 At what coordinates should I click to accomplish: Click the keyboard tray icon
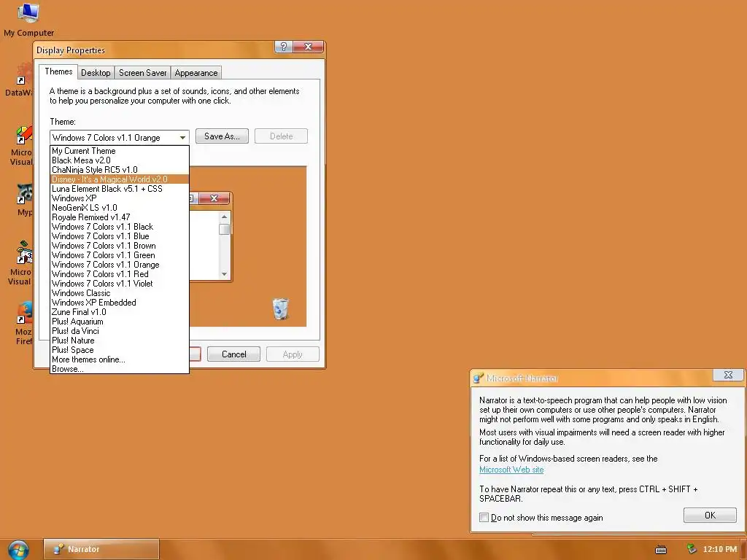pyautogui.click(x=661, y=550)
